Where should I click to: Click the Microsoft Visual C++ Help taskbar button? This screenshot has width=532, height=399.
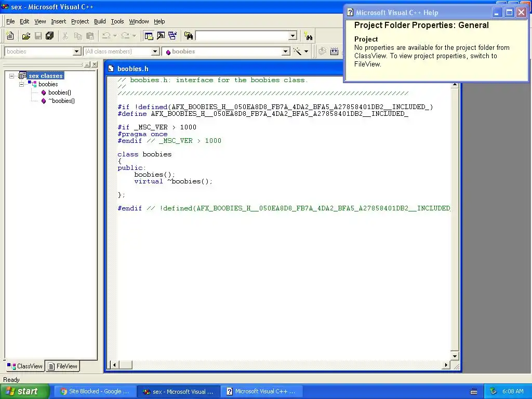click(261, 391)
